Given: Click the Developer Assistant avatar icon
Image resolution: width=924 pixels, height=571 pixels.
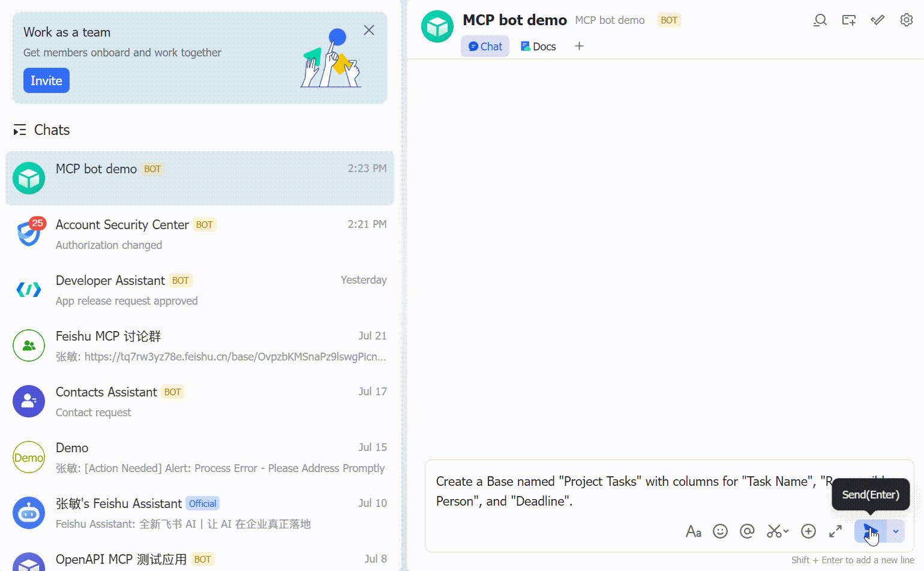Looking at the screenshot, I should coord(29,290).
